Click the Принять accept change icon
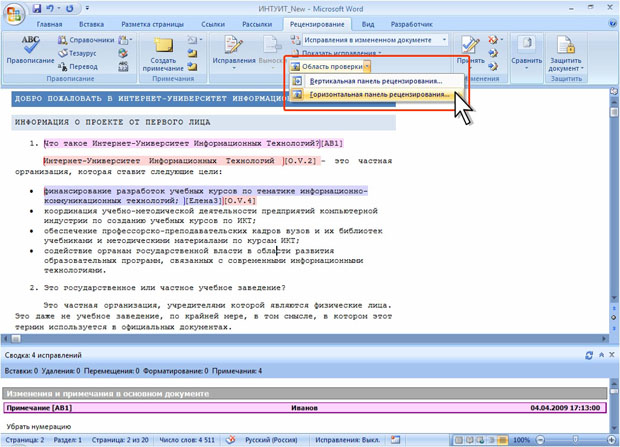The height and width of the screenshot is (447, 620). (x=470, y=44)
